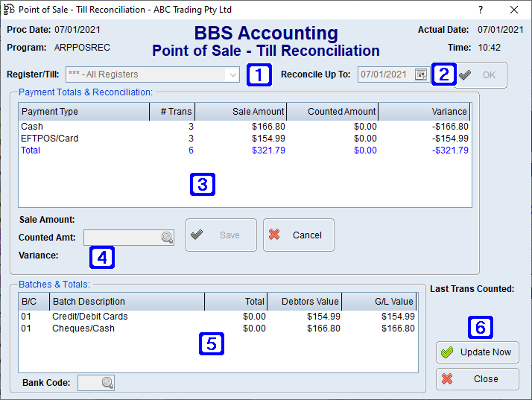Viewport: 532px width, 400px height.
Task: Click the application icon in the title bar
Action: 9,10
